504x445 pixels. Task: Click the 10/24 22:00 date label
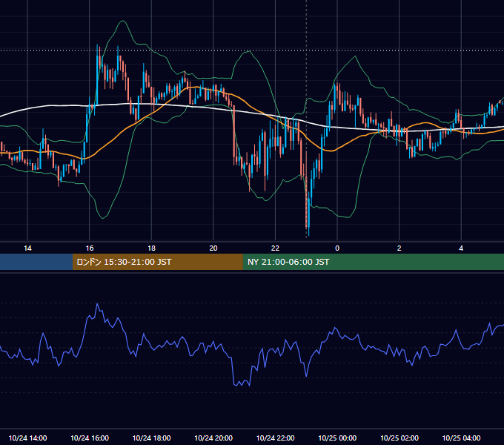point(275,438)
